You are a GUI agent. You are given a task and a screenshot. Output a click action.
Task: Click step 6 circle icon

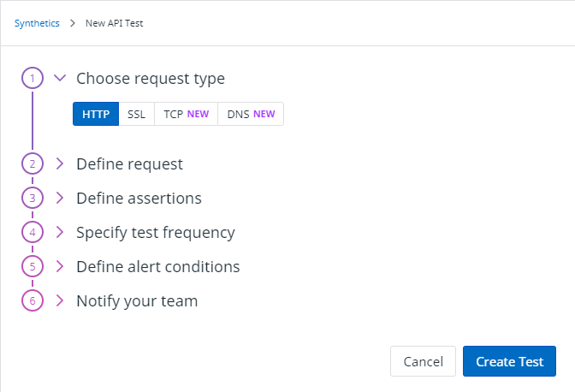click(32, 300)
